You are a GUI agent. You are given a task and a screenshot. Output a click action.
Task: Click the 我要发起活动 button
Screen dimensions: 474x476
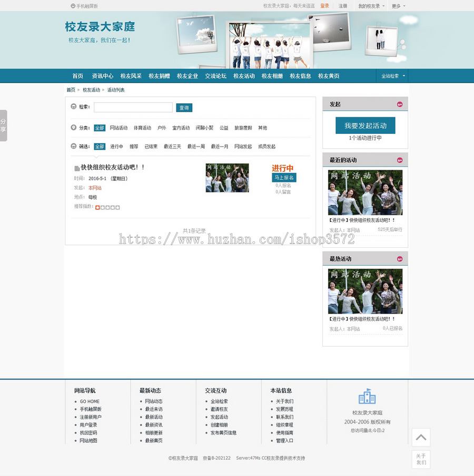[365, 126]
